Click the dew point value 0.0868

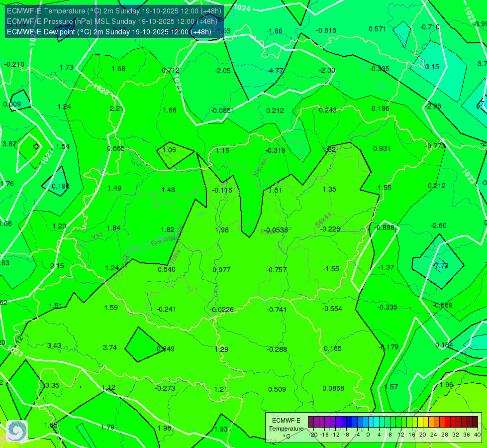tap(333, 388)
